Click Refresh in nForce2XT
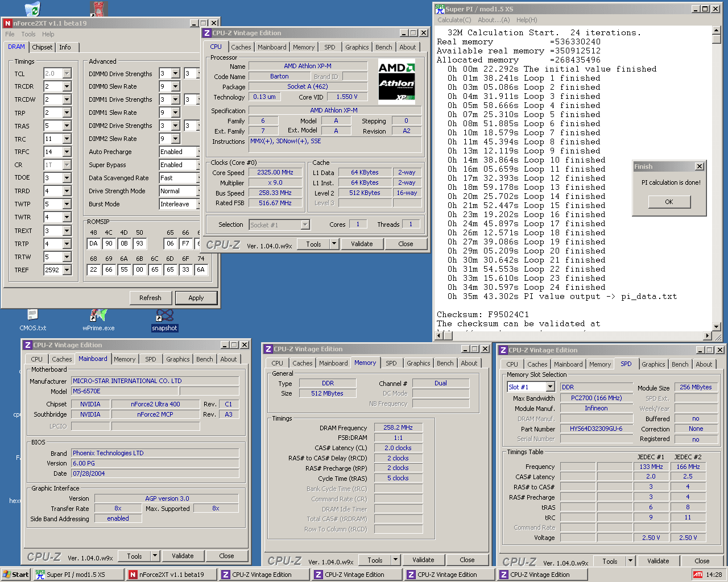The image size is (728, 582). coord(150,298)
